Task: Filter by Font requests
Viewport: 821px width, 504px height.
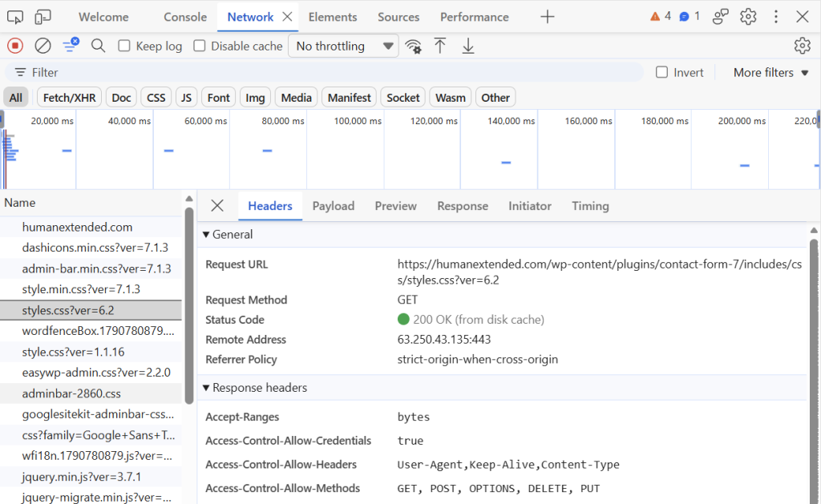Action: click(218, 98)
